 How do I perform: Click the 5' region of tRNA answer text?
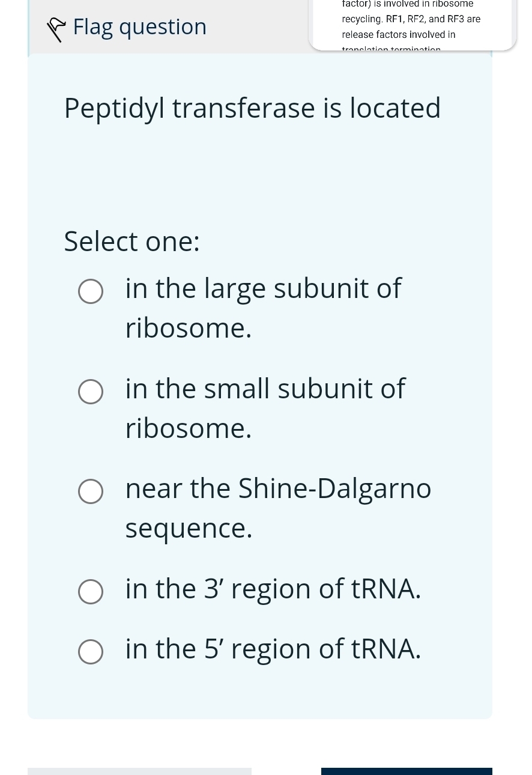(x=273, y=648)
